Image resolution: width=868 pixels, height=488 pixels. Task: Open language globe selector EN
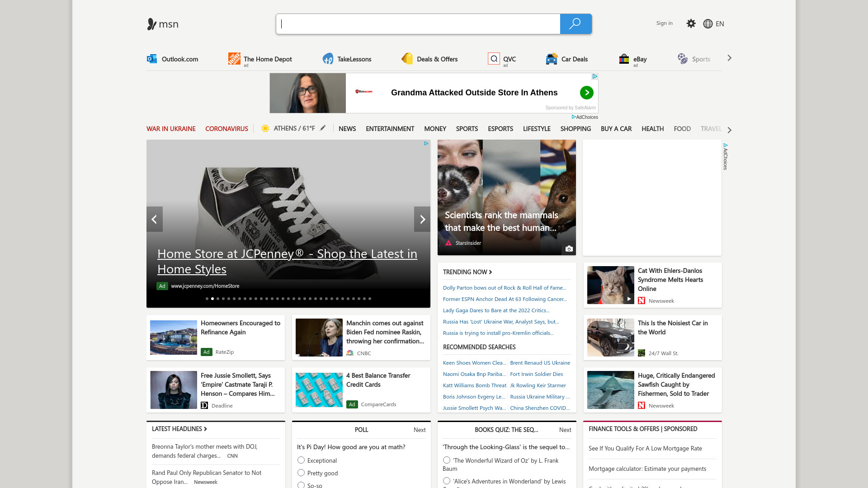pyautogui.click(x=713, y=23)
